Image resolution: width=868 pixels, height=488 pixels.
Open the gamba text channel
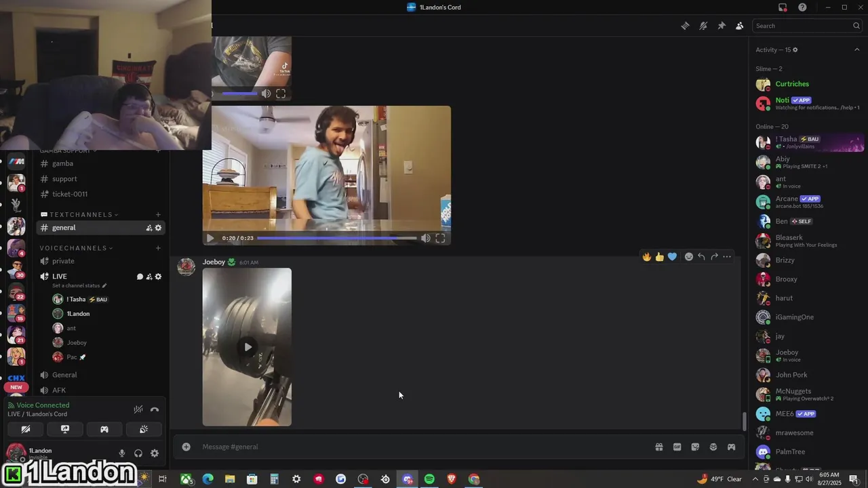click(x=100, y=163)
